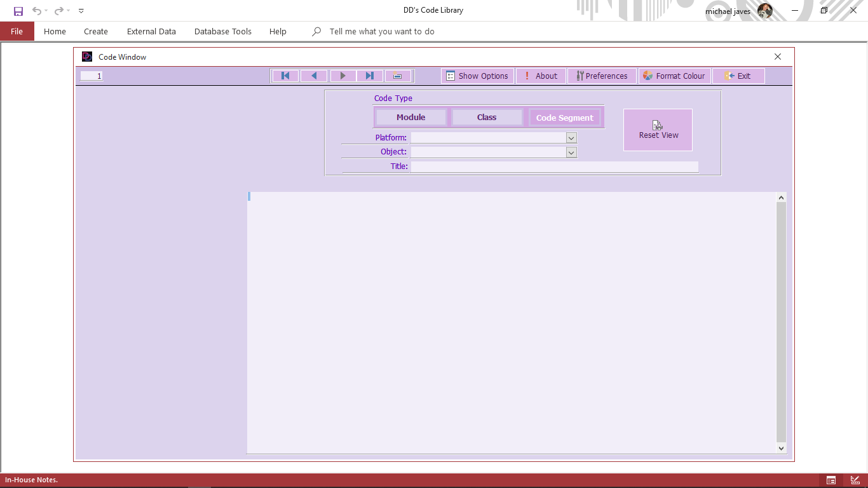This screenshot has height=488, width=868.
Task: Open the Format Colour picker
Action: (x=674, y=76)
